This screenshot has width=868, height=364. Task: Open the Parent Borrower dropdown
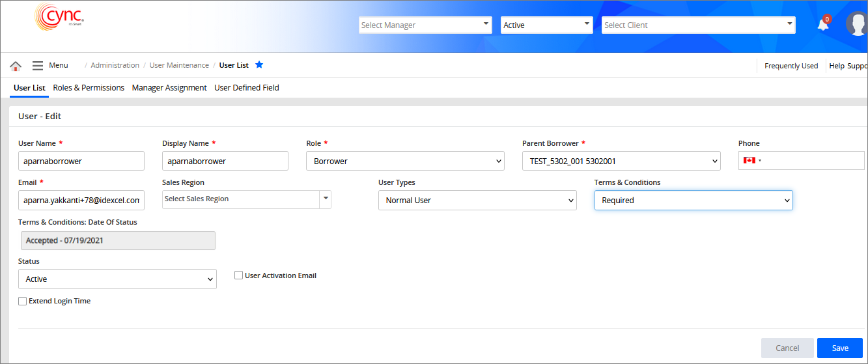point(621,161)
